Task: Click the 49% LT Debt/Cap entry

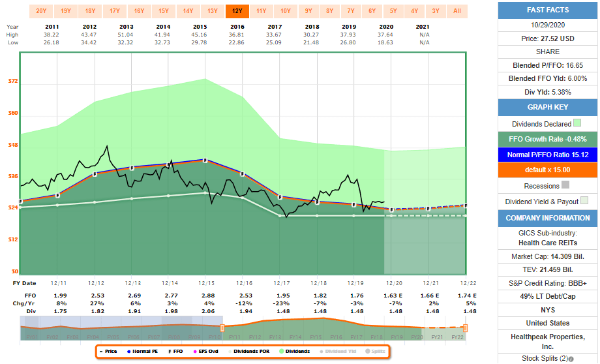Action: point(548,296)
